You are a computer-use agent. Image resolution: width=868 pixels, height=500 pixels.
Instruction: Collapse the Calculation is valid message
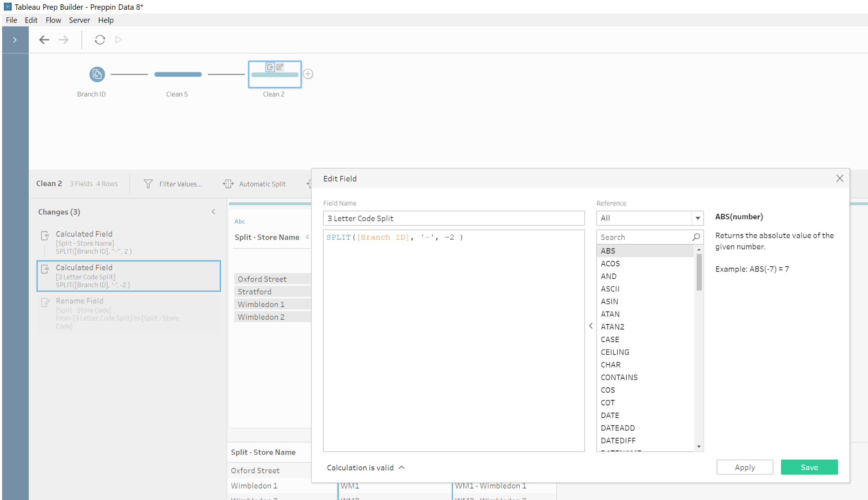(402, 467)
